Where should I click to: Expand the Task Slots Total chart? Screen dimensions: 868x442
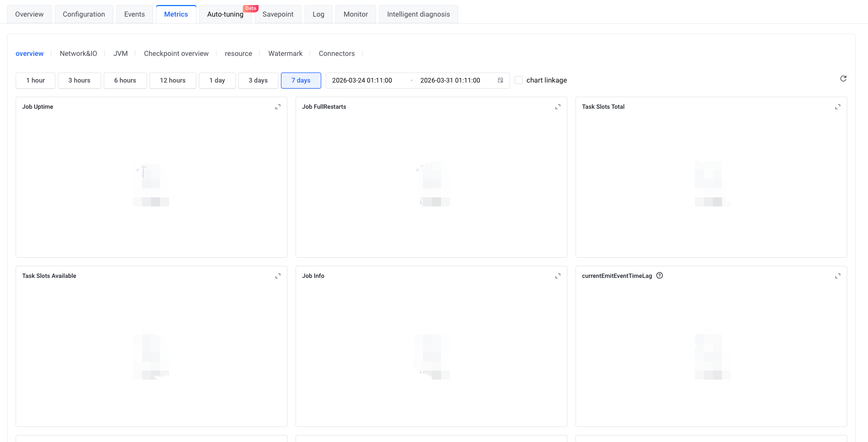tap(838, 107)
